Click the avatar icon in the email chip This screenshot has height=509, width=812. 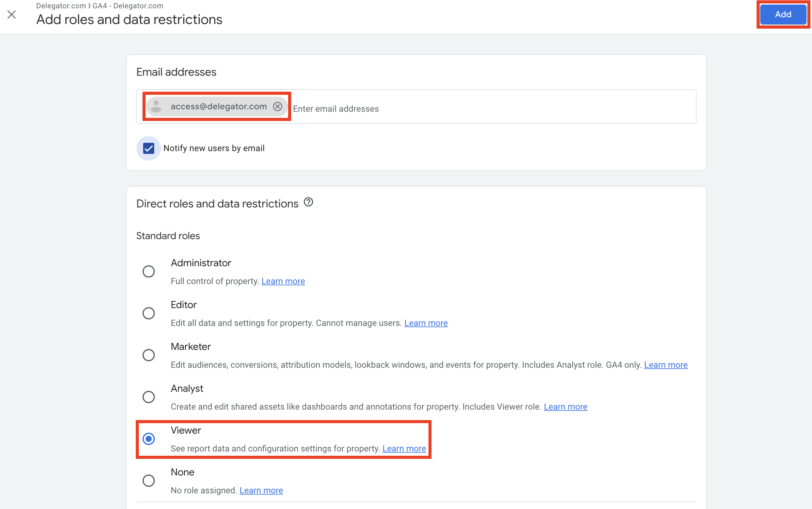click(x=156, y=106)
